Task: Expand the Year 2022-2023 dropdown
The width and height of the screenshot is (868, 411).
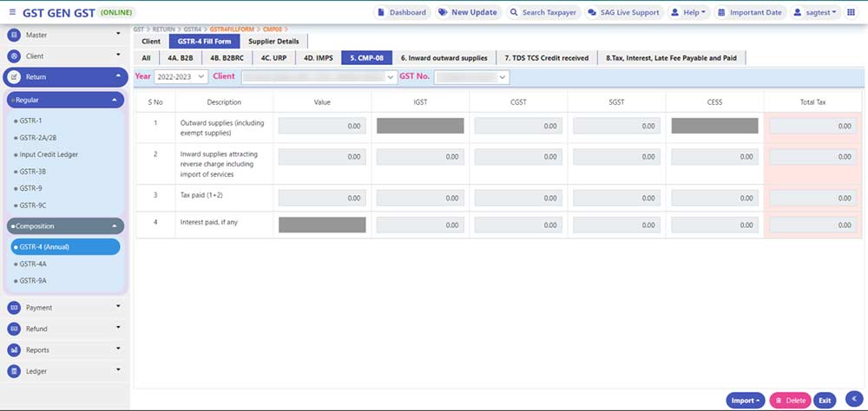Action: [181, 77]
